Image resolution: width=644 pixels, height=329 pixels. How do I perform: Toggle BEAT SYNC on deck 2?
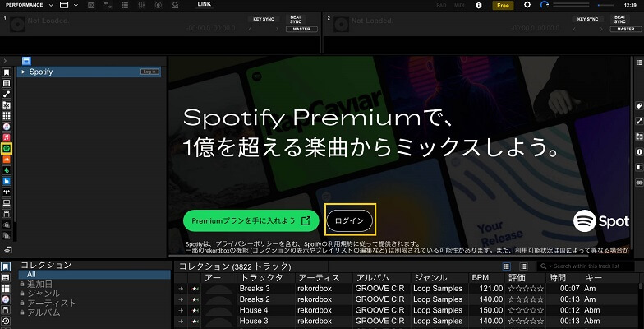pyautogui.click(x=619, y=20)
